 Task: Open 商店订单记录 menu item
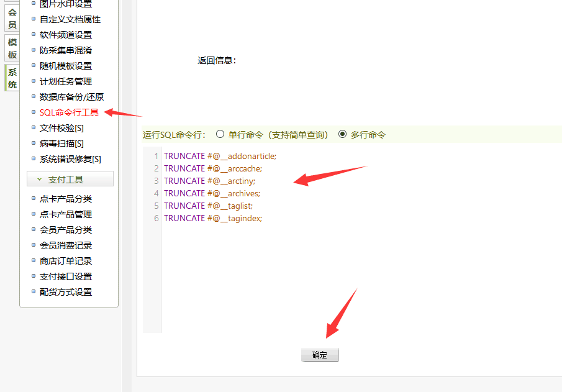coord(65,261)
